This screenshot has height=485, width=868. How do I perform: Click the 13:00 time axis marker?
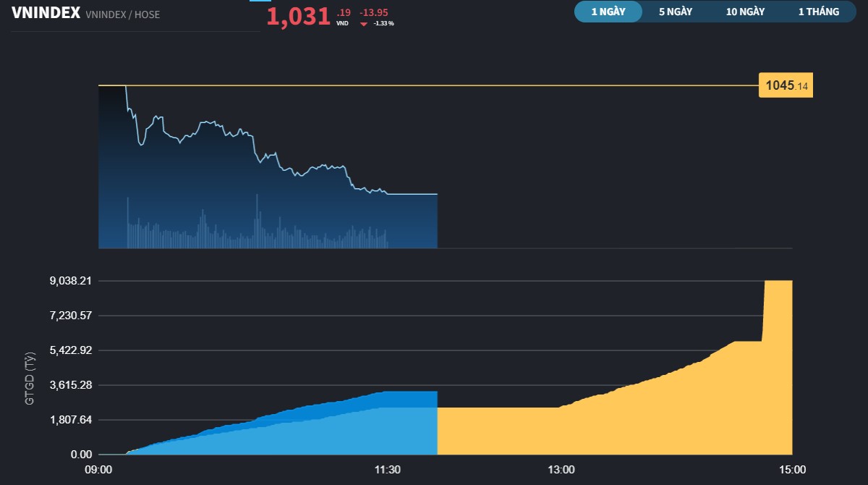click(x=561, y=470)
